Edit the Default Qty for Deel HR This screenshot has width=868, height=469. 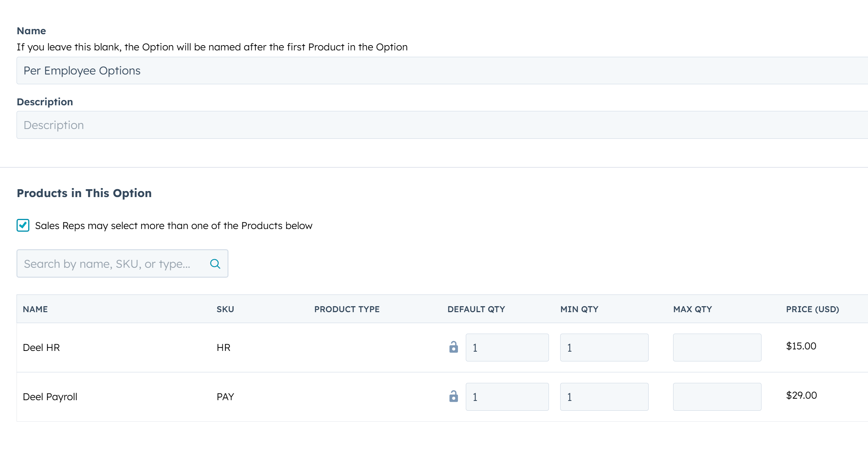507,347
